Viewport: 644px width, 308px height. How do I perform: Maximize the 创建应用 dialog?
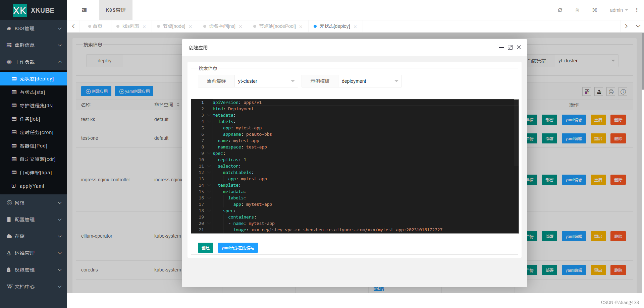tap(510, 47)
